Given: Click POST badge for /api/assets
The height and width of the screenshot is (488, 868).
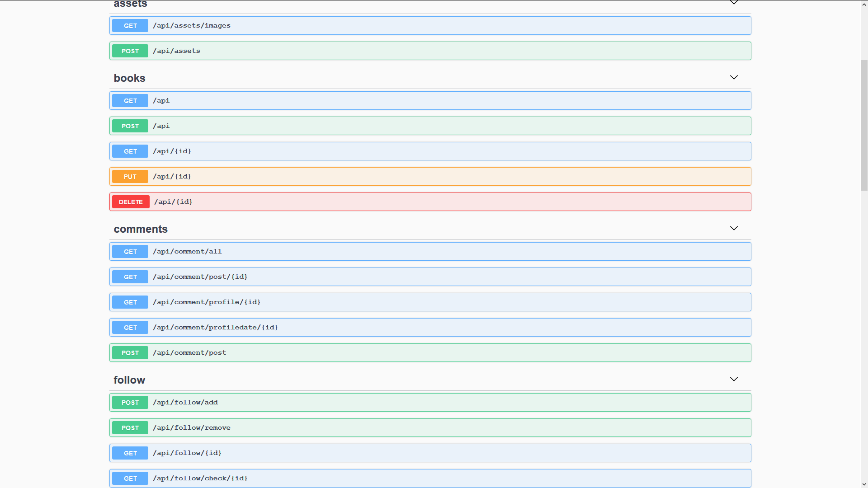Looking at the screenshot, I should (x=130, y=51).
